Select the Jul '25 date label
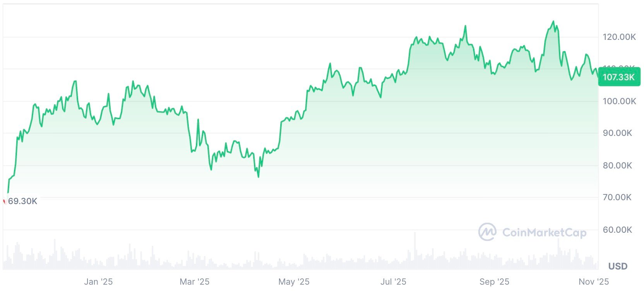This screenshot has width=644, height=292. (x=393, y=282)
